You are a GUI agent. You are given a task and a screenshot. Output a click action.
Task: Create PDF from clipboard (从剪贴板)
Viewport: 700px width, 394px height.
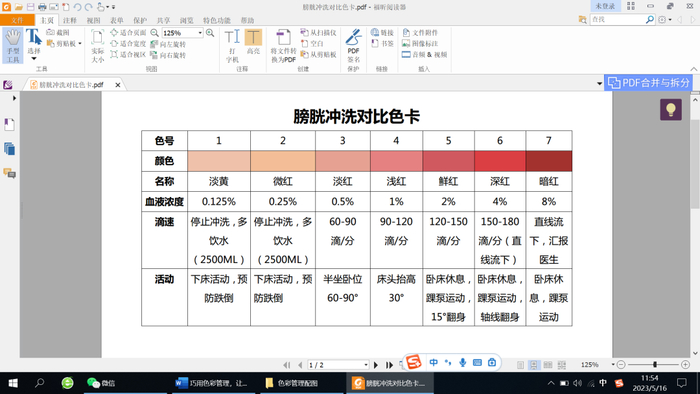pyautogui.click(x=318, y=54)
